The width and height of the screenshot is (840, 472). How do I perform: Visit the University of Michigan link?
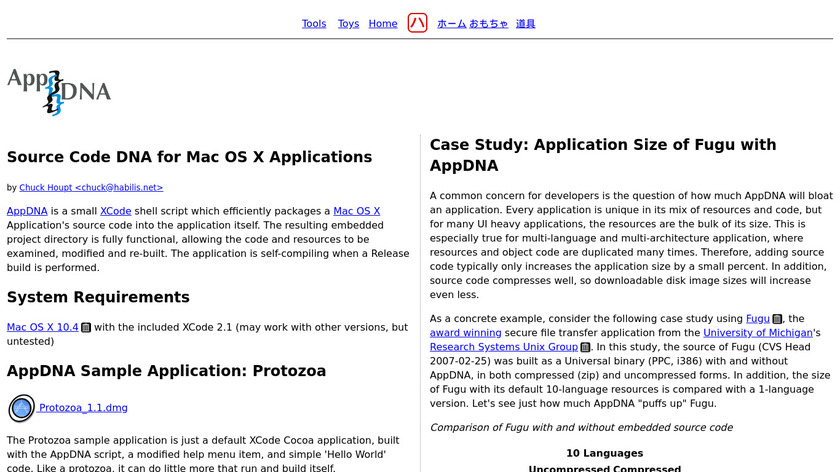758,333
